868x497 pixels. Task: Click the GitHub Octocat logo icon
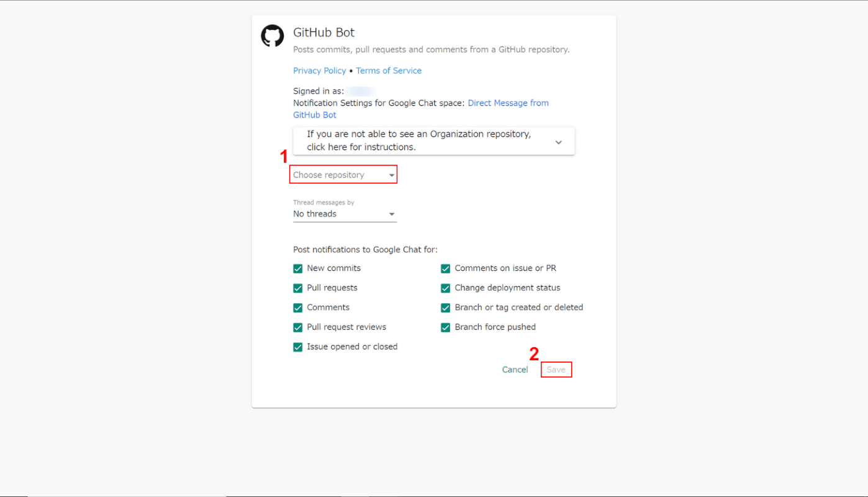pyautogui.click(x=272, y=36)
